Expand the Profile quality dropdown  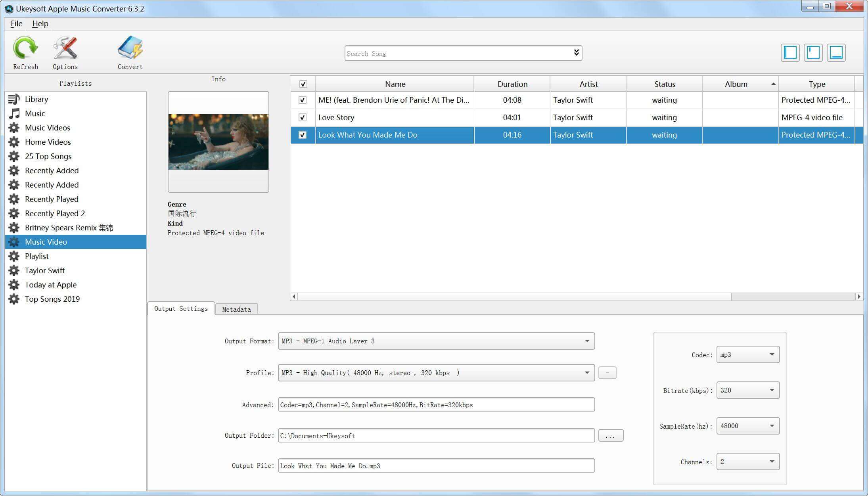[x=587, y=373]
